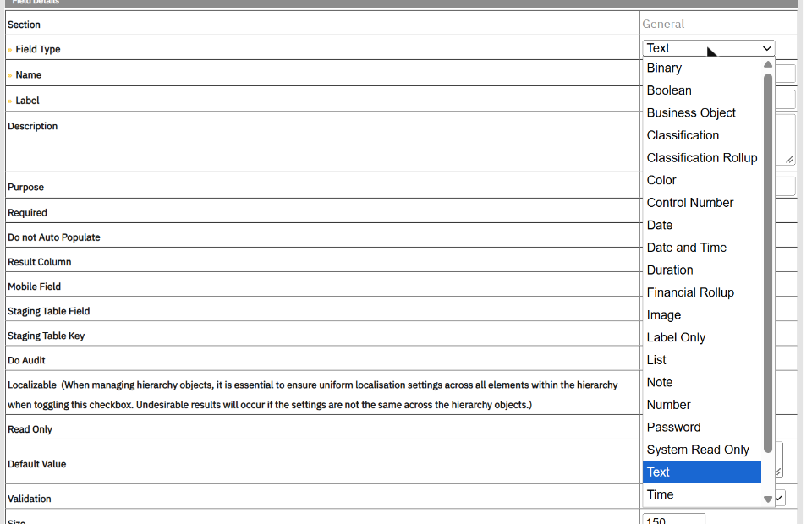Click the dropdown list scrollbar thumb

[x=768, y=264]
